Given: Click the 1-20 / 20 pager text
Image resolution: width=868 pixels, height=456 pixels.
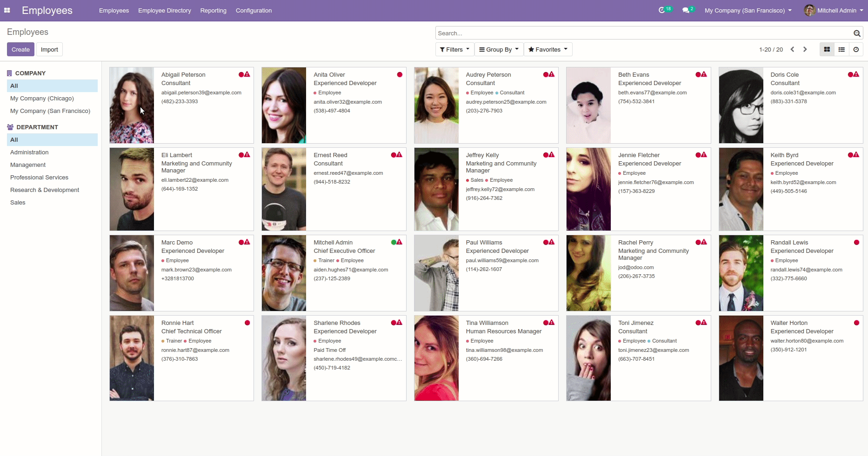Looking at the screenshot, I should click(x=771, y=49).
